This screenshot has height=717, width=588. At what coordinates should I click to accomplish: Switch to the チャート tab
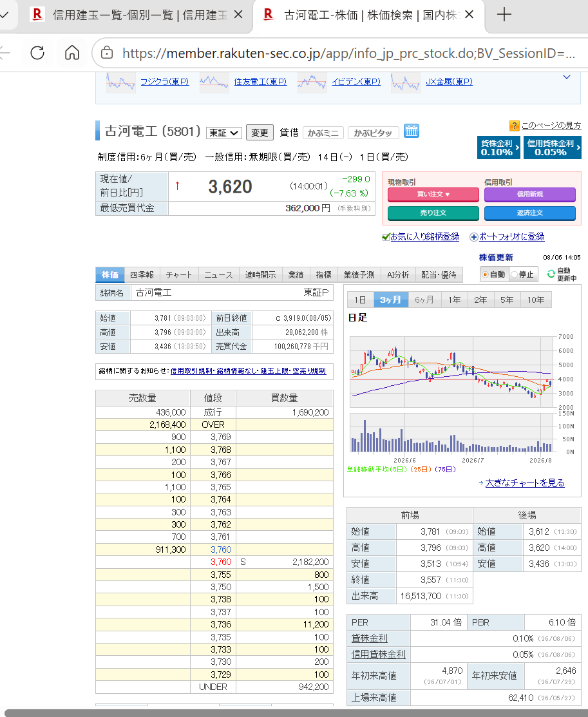click(x=179, y=275)
